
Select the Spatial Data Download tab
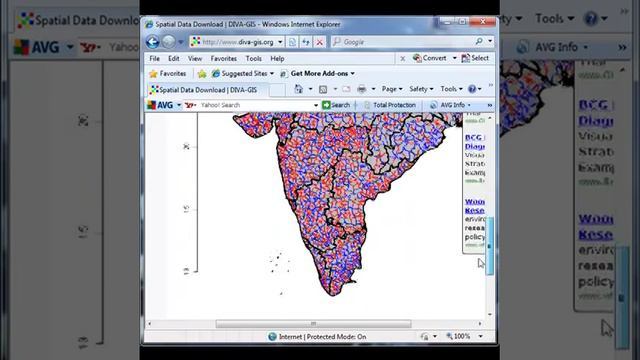(x=207, y=90)
